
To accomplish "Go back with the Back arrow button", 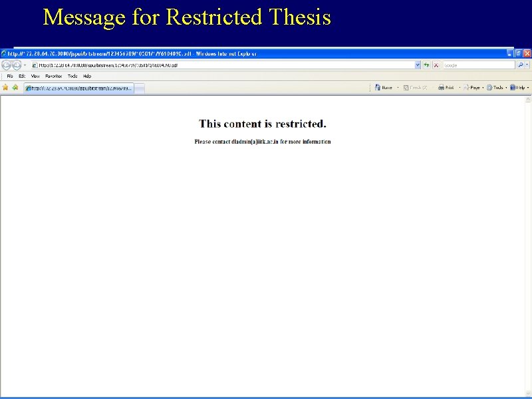I will (x=7, y=65).
